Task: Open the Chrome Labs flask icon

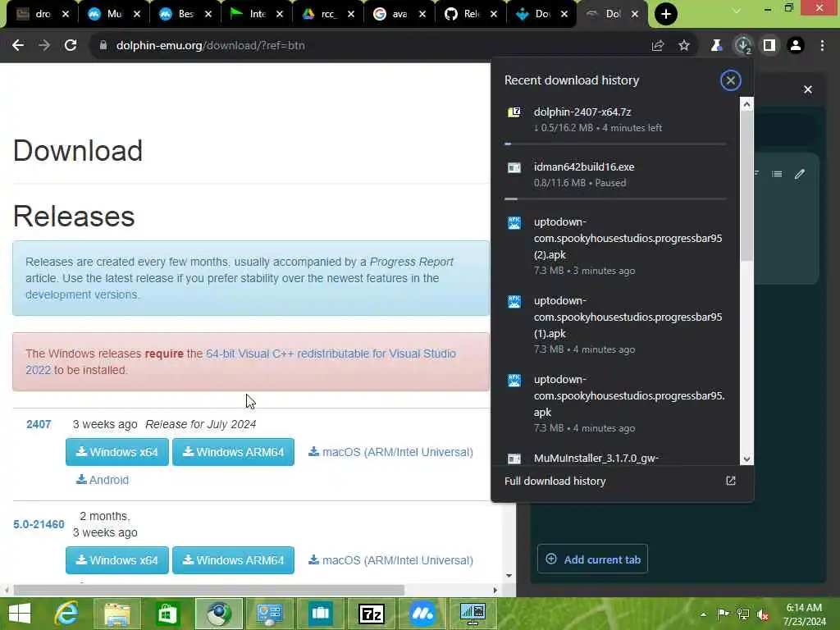Action: tap(716, 46)
